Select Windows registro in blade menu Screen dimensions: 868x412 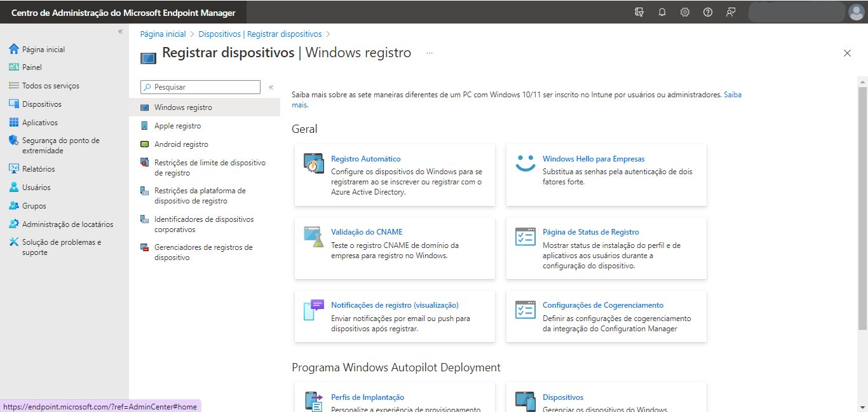tap(205, 107)
